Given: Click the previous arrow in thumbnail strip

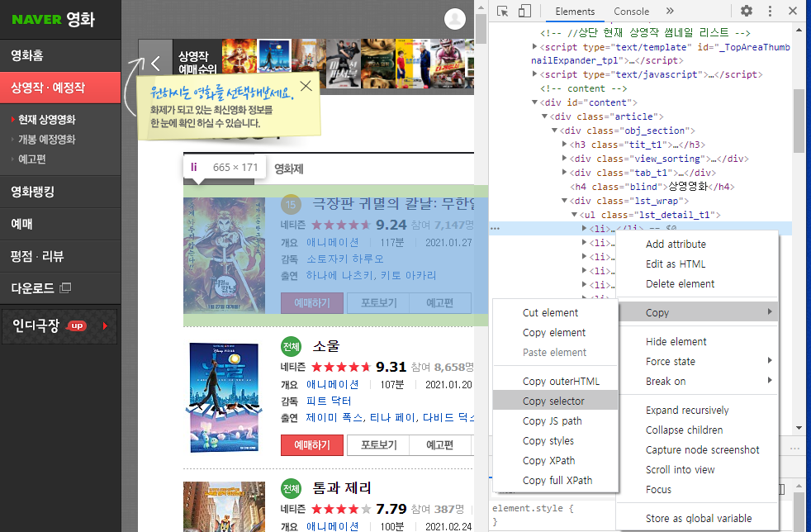Looking at the screenshot, I should point(155,63).
